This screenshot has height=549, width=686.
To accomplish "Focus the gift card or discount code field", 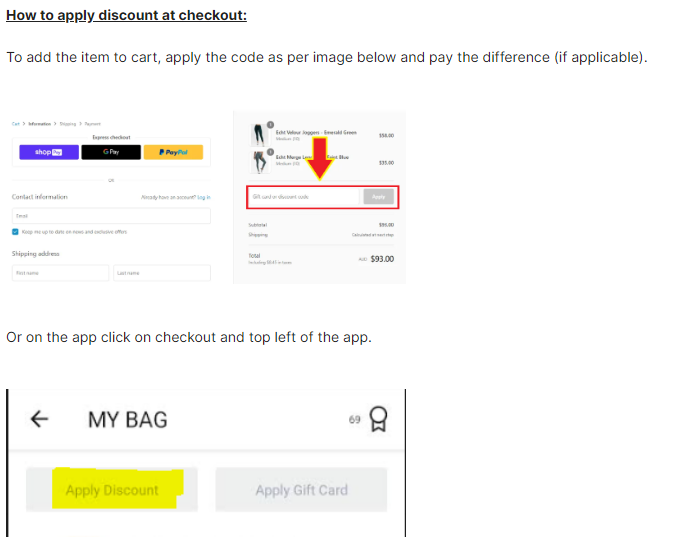I will pyautogui.click(x=304, y=197).
